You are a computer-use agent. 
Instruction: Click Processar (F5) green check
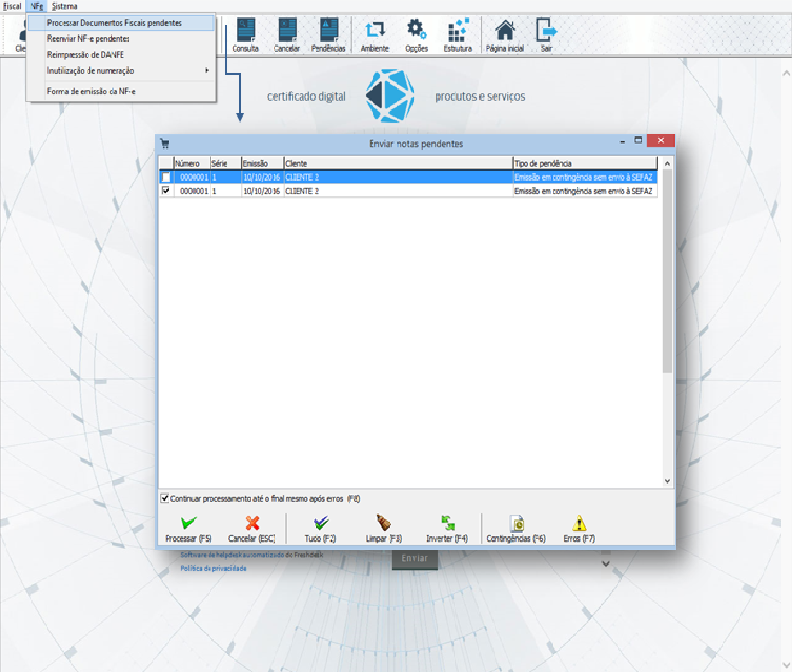[x=188, y=529]
